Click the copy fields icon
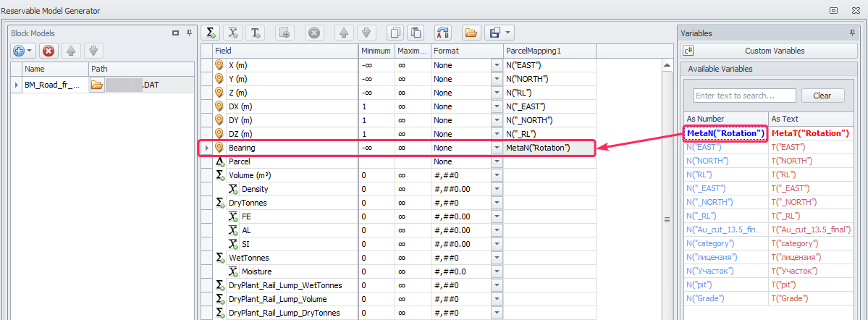 pyautogui.click(x=395, y=33)
